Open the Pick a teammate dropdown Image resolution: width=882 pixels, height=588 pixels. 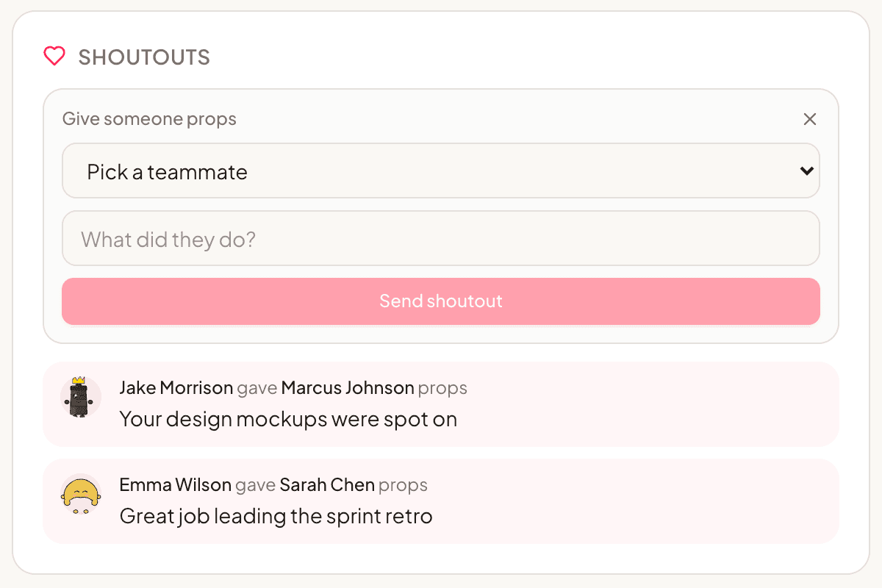pyautogui.click(x=440, y=171)
